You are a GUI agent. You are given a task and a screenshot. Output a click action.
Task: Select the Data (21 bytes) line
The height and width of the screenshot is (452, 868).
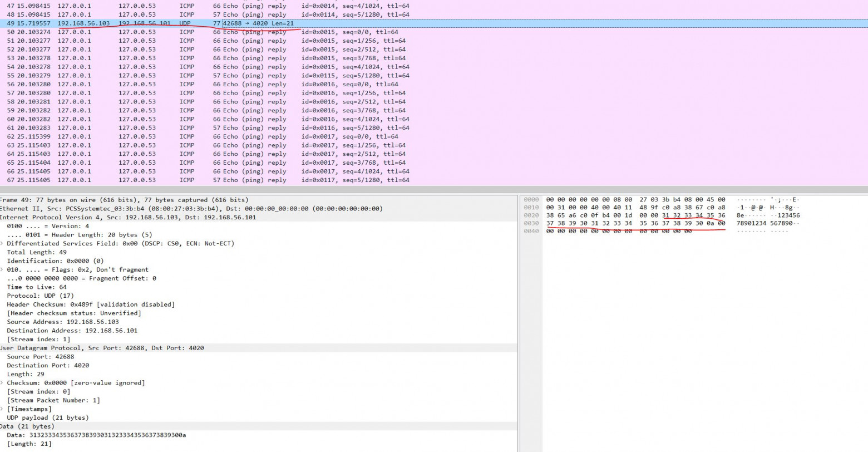click(259, 426)
